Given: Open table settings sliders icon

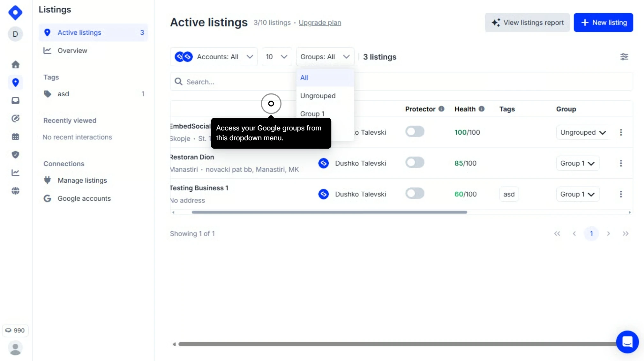Looking at the screenshot, I should point(624,57).
